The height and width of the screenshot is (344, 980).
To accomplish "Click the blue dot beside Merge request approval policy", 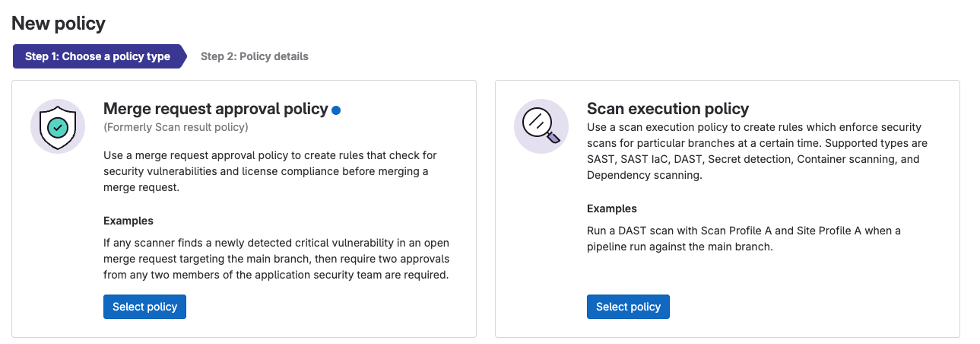I will [x=336, y=110].
